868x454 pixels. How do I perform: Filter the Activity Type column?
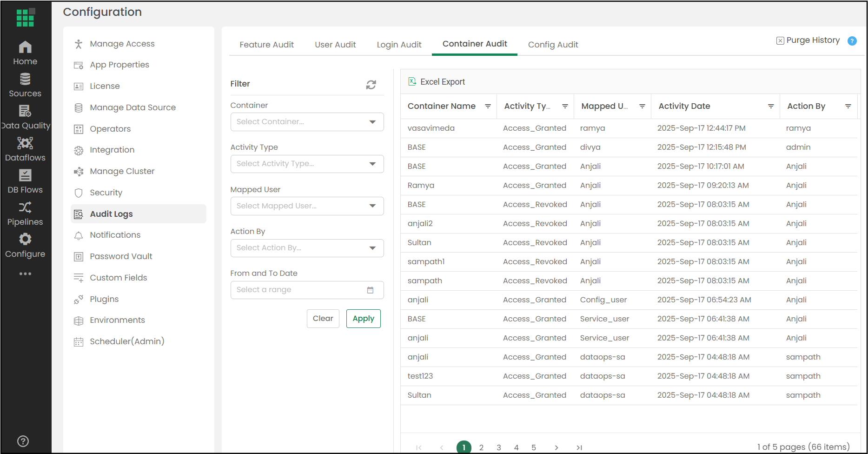pyautogui.click(x=565, y=106)
